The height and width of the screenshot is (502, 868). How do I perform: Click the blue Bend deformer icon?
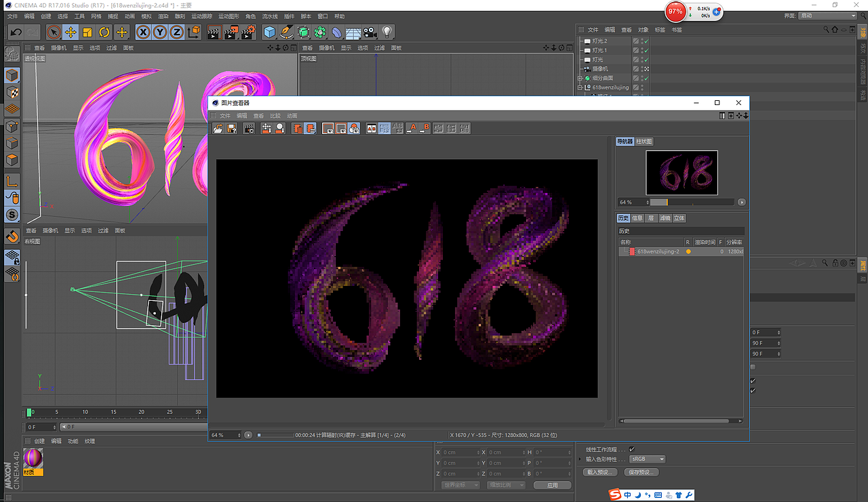[x=336, y=32]
